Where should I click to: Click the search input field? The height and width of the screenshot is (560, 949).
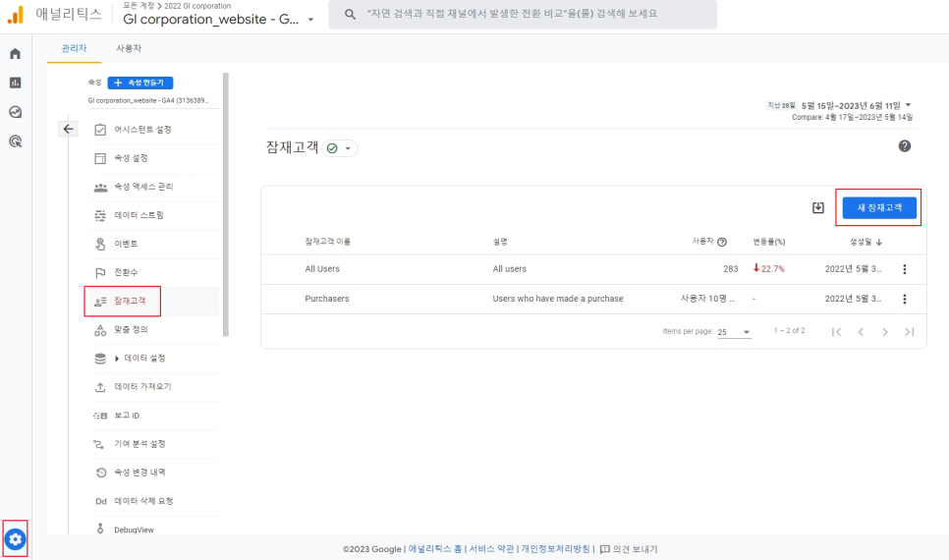[x=523, y=14]
